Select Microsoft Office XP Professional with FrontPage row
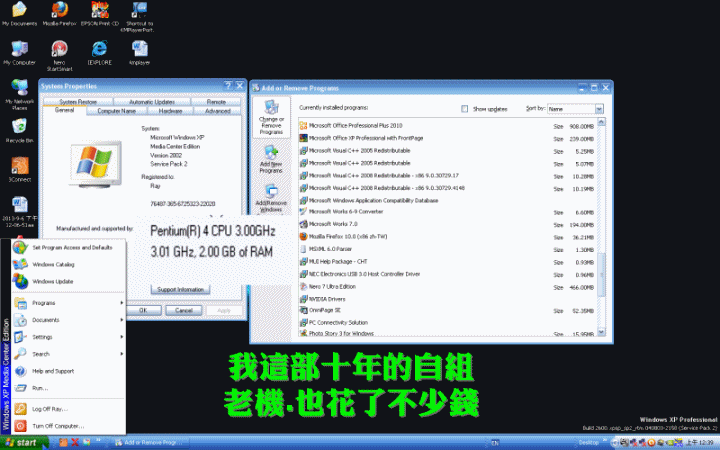 click(448, 138)
